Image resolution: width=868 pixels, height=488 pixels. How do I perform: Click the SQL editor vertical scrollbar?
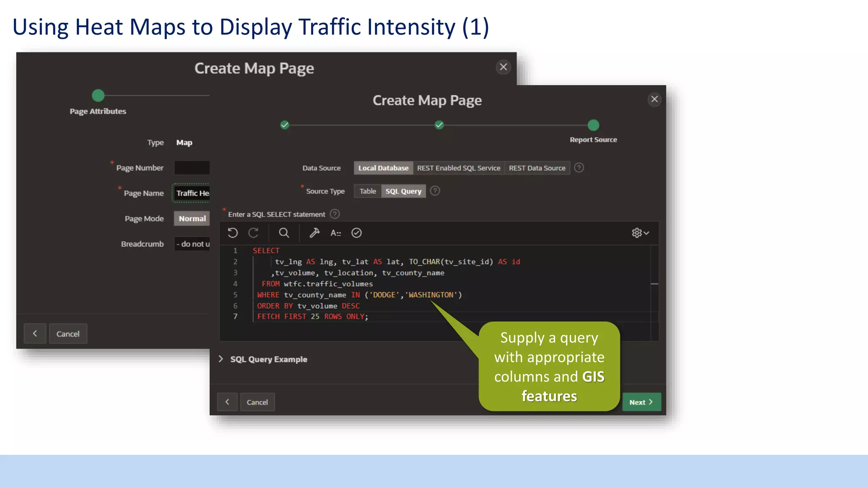pos(654,293)
